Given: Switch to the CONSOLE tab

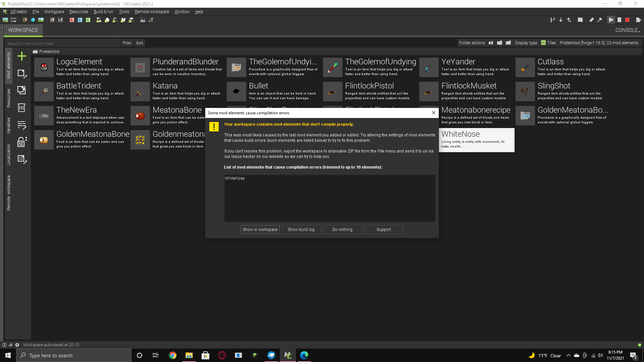Looking at the screenshot, I should pyautogui.click(x=627, y=30).
